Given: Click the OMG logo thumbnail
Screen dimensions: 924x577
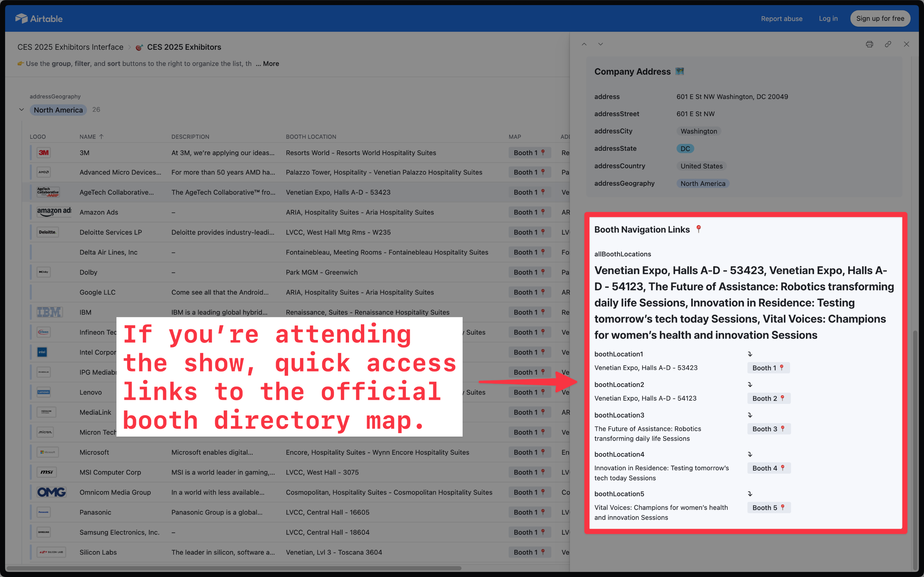Looking at the screenshot, I should tap(52, 492).
